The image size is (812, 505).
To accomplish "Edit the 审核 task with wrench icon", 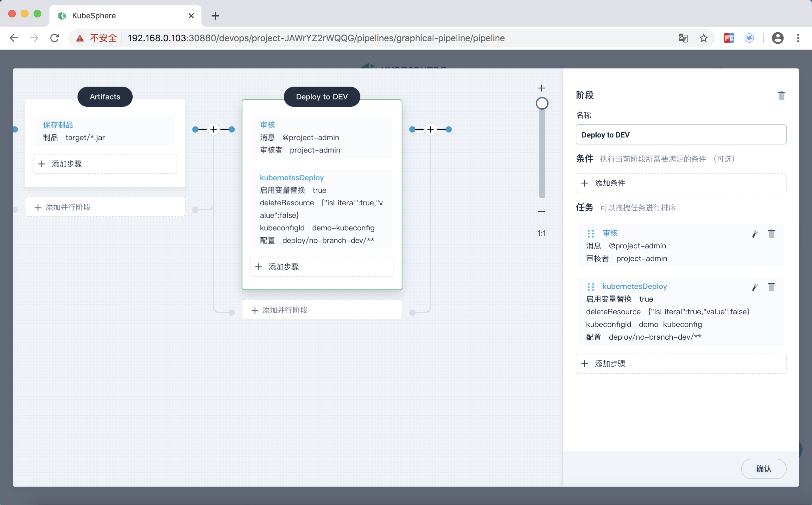I will (x=755, y=233).
